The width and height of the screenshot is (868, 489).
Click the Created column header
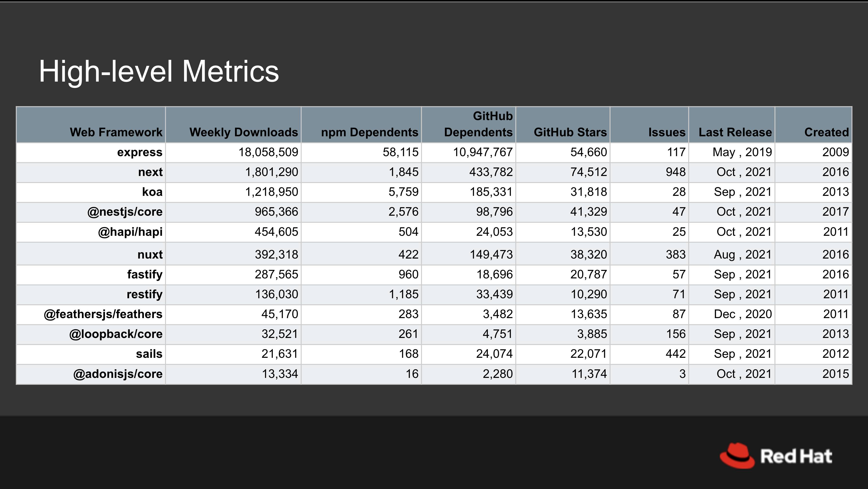pyautogui.click(x=826, y=132)
